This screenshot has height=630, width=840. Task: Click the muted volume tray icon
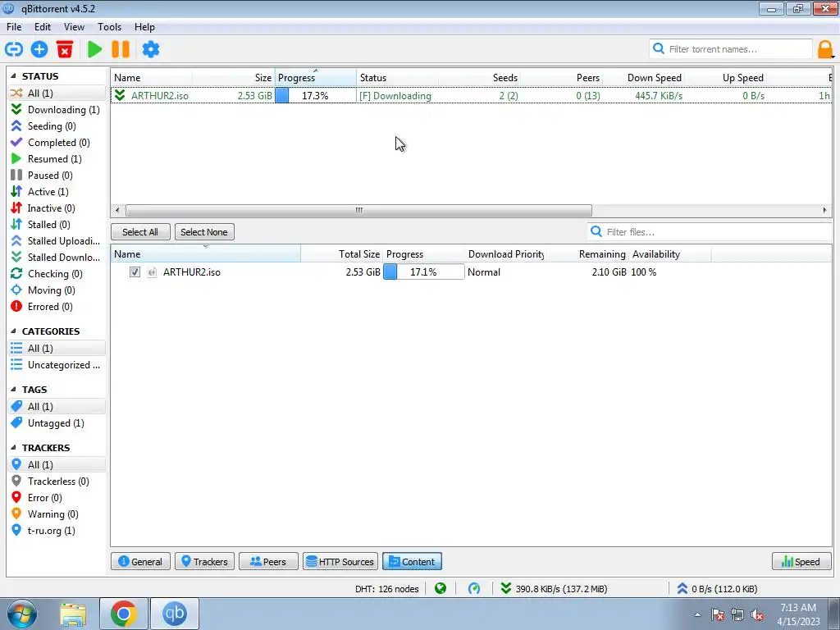757,614
